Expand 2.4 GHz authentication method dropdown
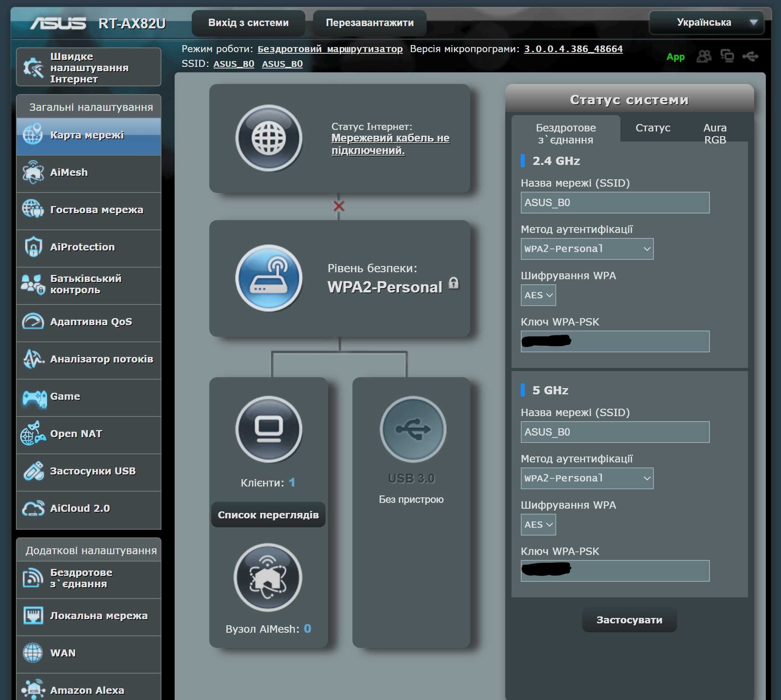The width and height of the screenshot is (781, 700). tap(587, 249)
